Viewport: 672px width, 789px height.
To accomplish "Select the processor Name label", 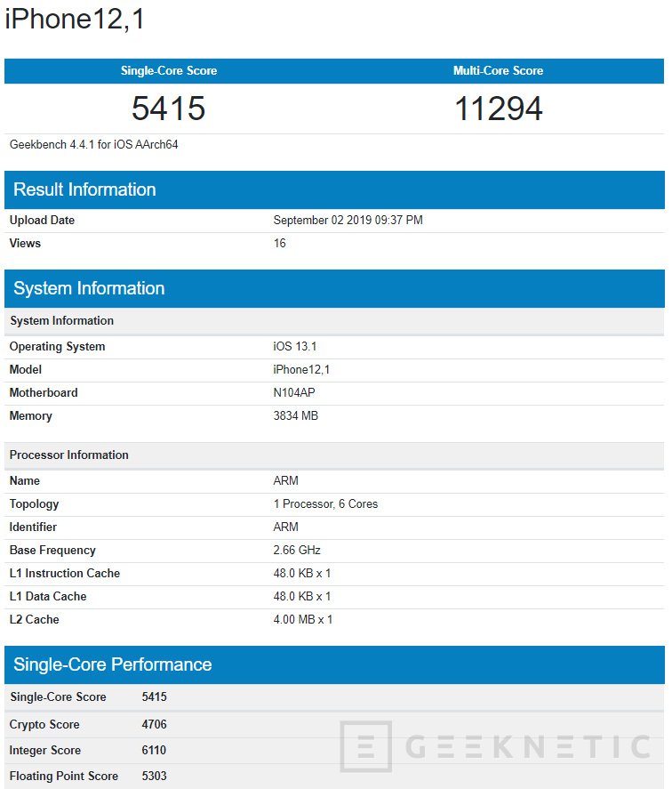I will 25,481.
